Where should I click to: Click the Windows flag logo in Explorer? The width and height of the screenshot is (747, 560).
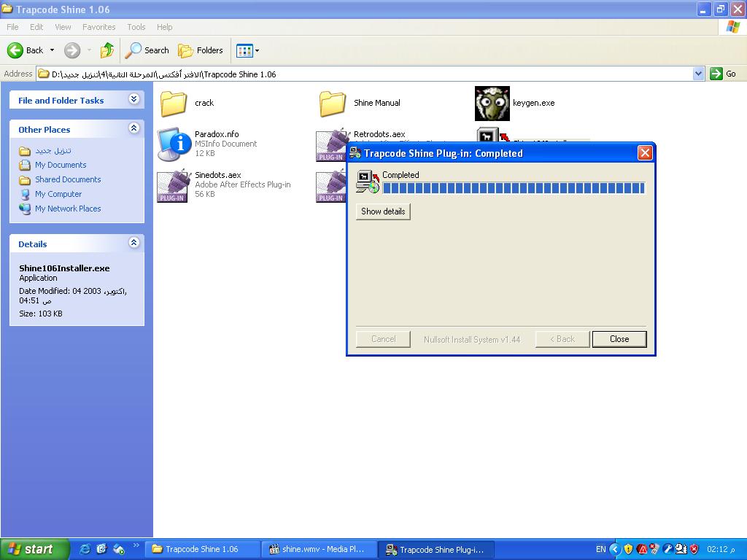pyautogui.click(x=732, y=27)
